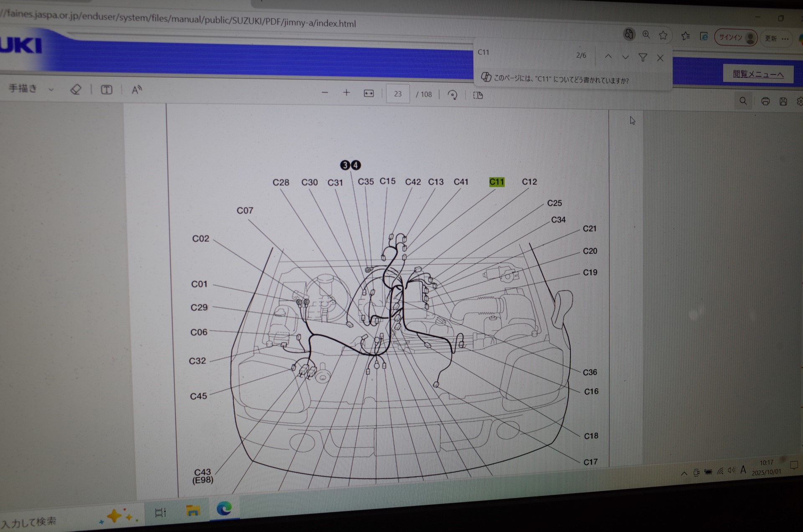
Task: Zoom in with the plus icon
Action: point(346,93)
